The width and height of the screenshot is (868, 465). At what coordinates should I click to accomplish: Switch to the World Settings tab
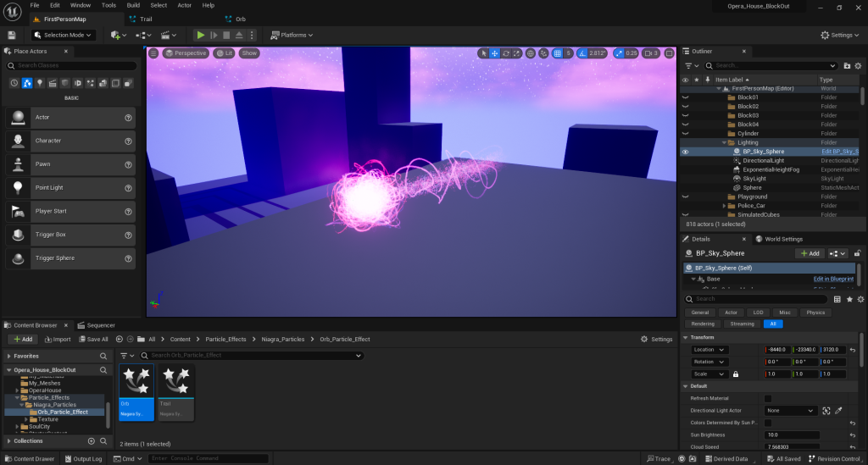tap(779, 239)
